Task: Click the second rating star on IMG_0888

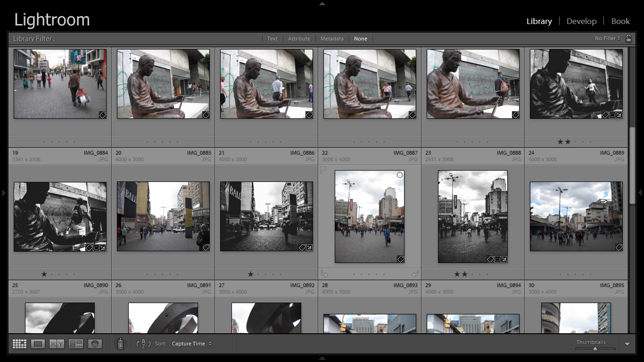Action: pos(464,274)
